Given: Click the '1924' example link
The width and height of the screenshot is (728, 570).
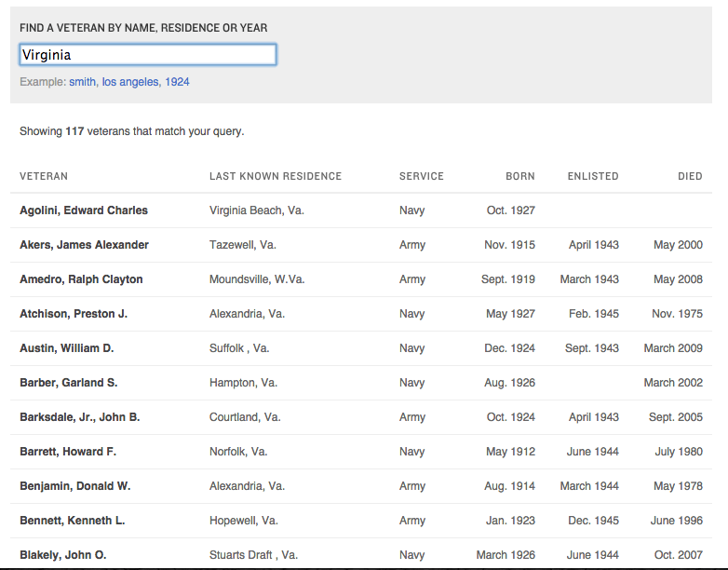Looking at the screenshot, I should coord(177,82).
